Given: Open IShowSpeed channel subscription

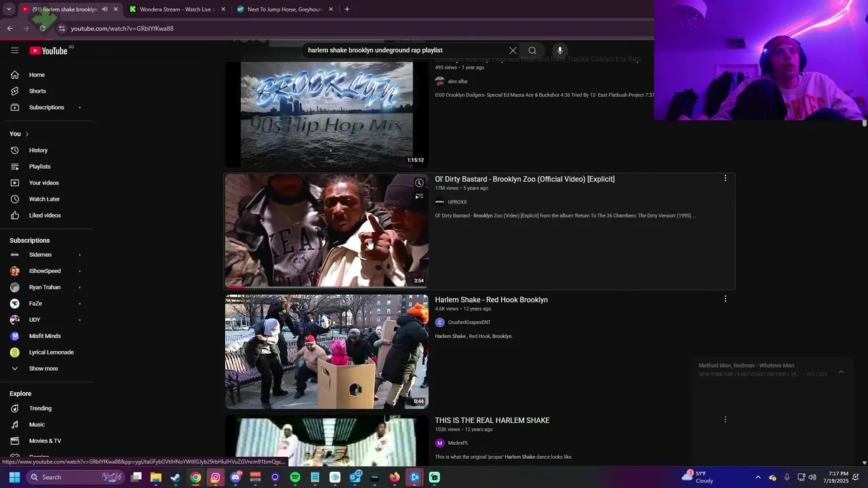Looking at the screenshot, I should (46, 270).
